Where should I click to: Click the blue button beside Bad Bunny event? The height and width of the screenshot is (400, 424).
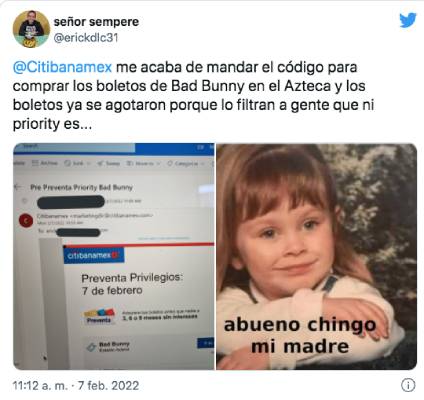(206, 343)
